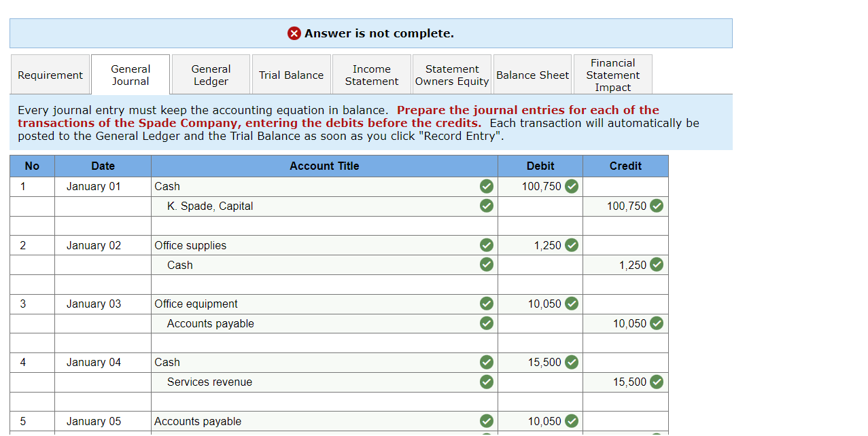Open the Trial Balance tab
Screen dimensions: 868x436
[291, 74]
